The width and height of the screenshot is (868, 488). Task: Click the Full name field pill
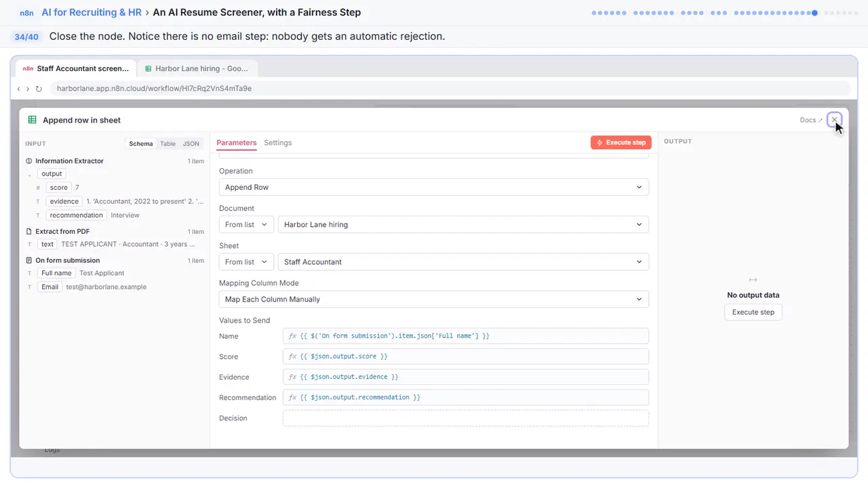tap(56, 273)
